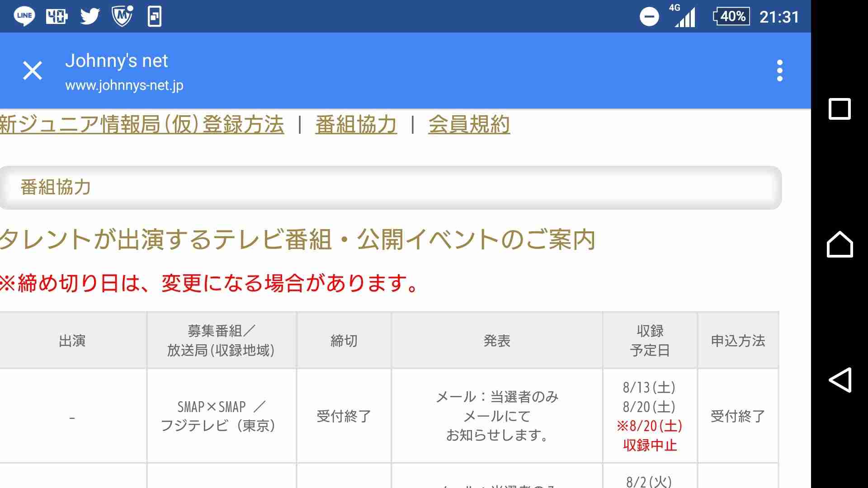Tap 受付終了 in the 締切 column
868x488 pixels.
[344, 416]
